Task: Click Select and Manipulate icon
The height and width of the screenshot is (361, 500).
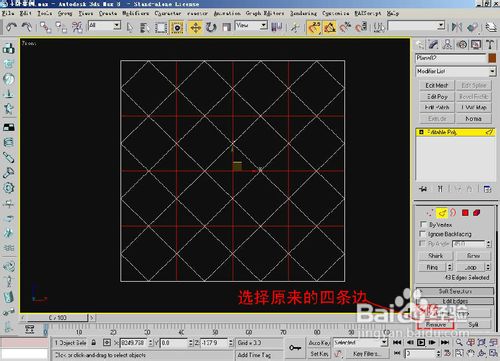Action: click(x=295, y=27)
